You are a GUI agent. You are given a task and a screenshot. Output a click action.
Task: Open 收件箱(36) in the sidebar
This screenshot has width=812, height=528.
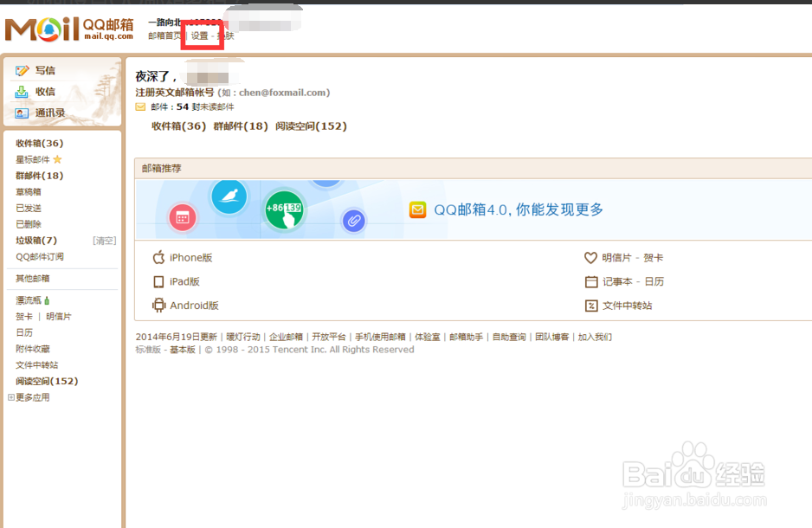[x=39, y=144]
